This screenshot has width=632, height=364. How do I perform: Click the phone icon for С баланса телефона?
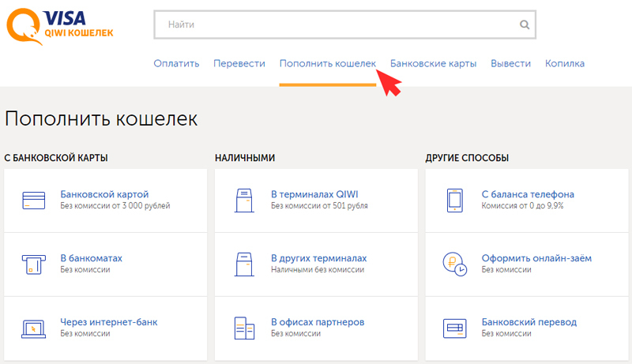pos(454,200)
